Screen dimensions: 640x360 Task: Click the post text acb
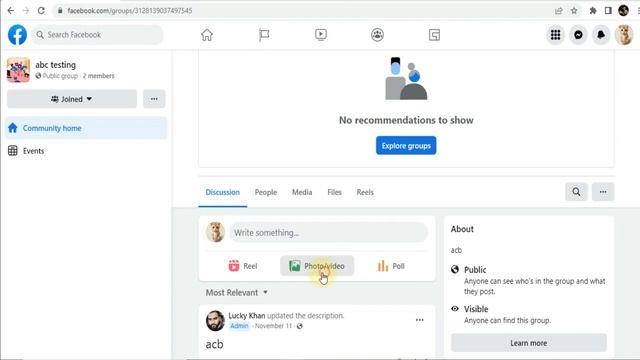pos(214,344)
